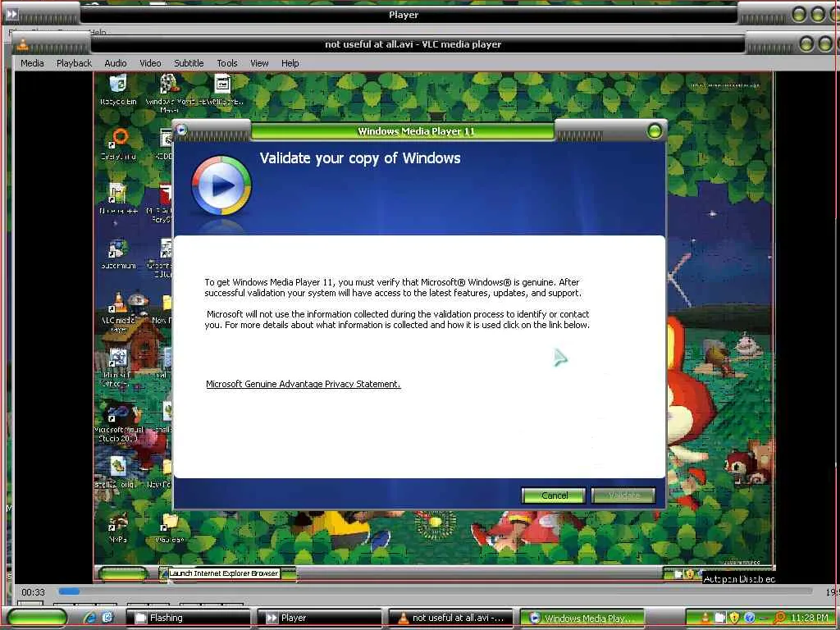The image size is (840, 630).
Task: Click the fast-forward icon in the Player title bar
Action: (x=11, y=14)
